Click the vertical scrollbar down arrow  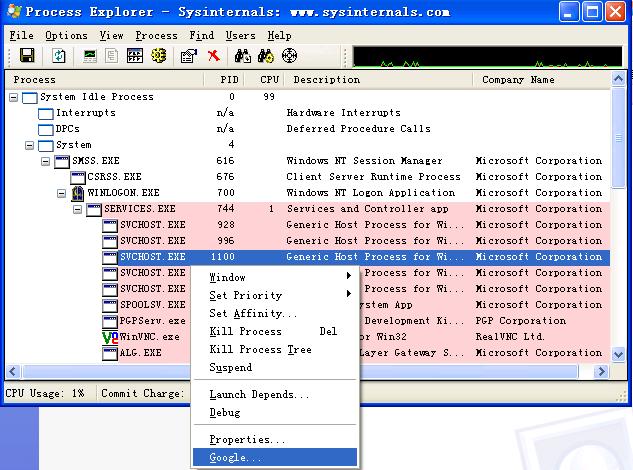pos(618,355)
